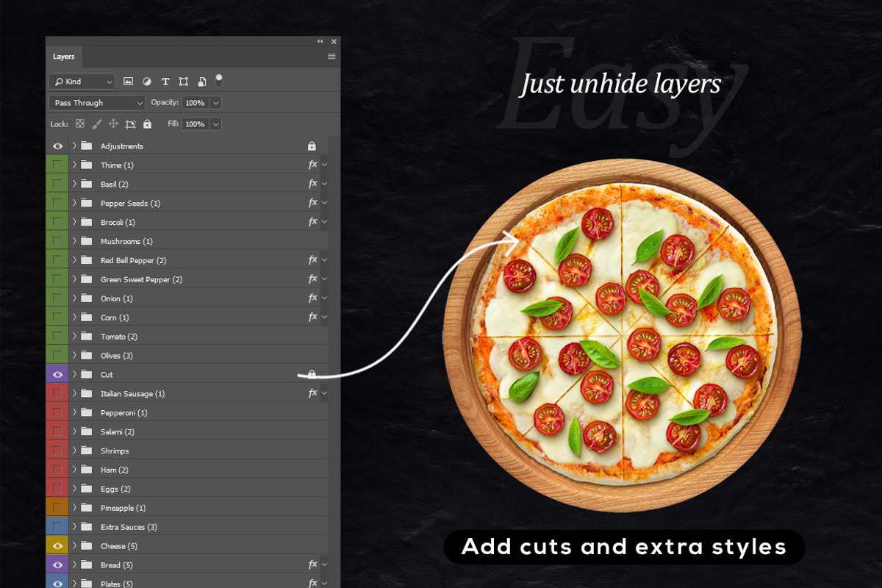882x588 pixels.
Task: Hide the Bread (5) layer group
Action: 57,564
